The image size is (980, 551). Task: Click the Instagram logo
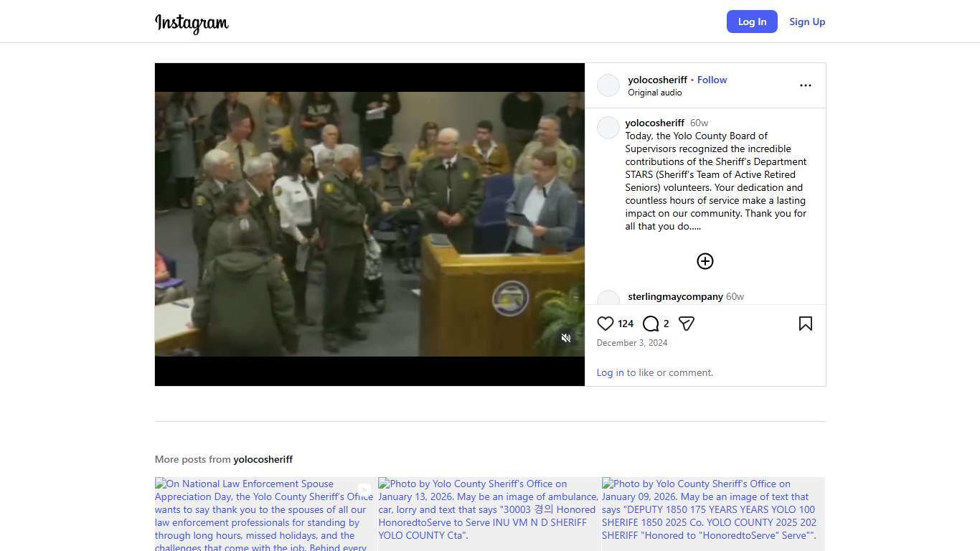192,23
